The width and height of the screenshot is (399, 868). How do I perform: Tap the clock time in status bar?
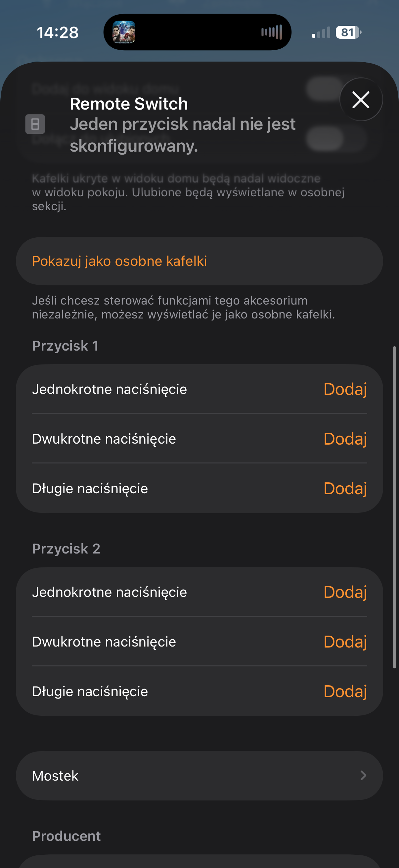[58, 33]
